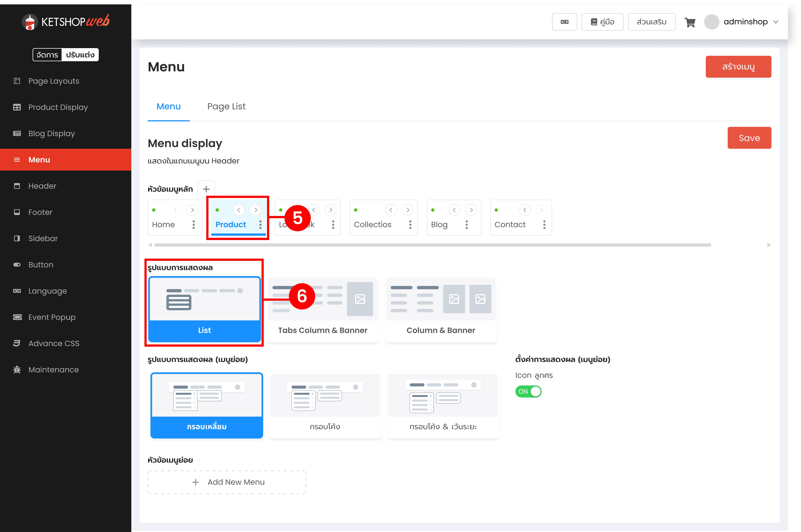801x532 pixels.
Task: Open Product Display in sidebar
Action: pyautogui.click(x=58, y=107)
